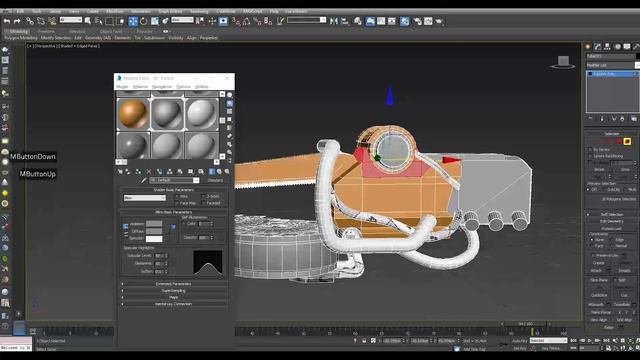640x360 pixels.
Task: Click the Rectangular Selection Region icon
Action: coord(109,21)
